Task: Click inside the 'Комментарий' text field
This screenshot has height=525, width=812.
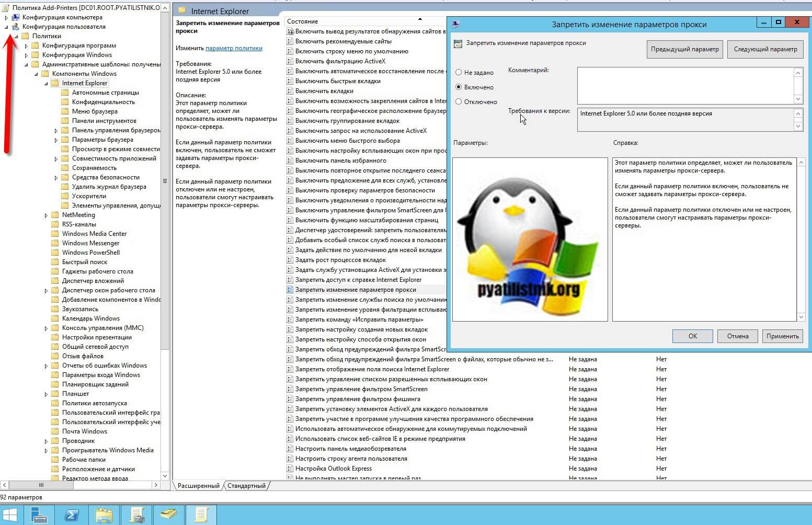Action: (685, 85)
